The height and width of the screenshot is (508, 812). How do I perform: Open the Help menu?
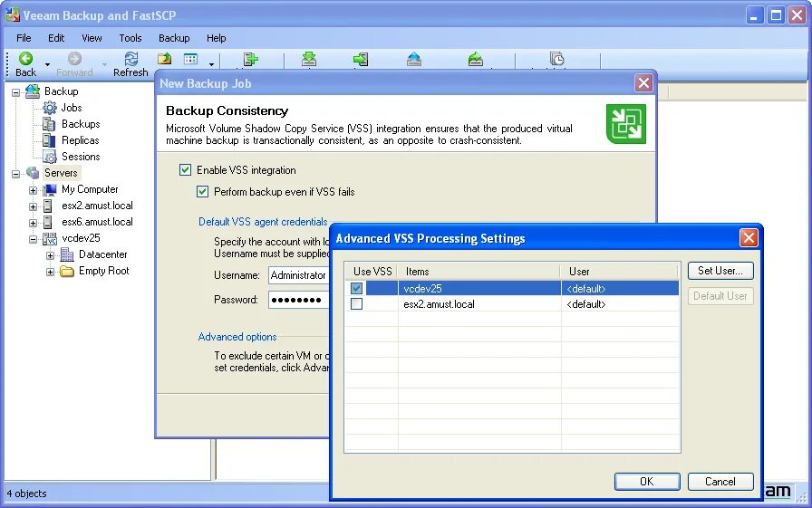tap(216, 38)
